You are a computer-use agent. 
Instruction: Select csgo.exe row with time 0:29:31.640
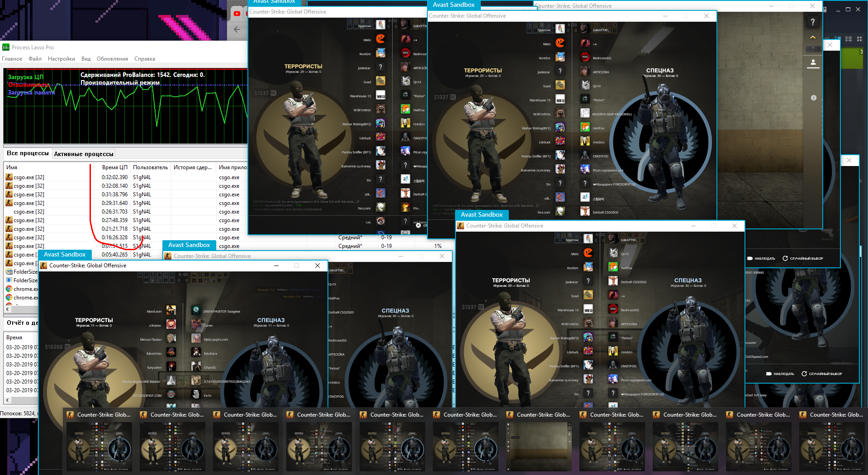(126, 203)
